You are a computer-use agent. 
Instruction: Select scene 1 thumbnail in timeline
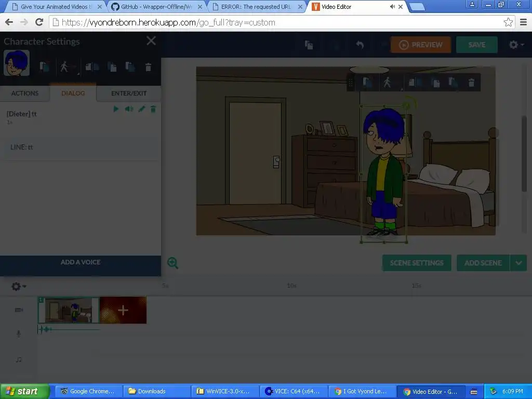(69, 310)
